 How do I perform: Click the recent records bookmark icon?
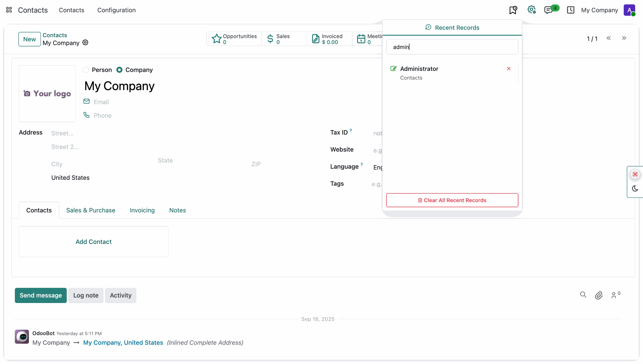(513, 10)
